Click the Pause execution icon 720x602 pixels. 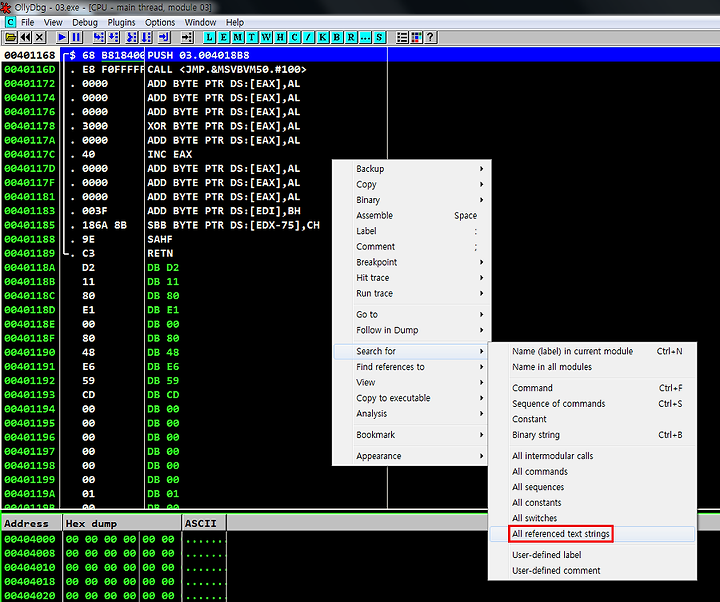[76, 37]
